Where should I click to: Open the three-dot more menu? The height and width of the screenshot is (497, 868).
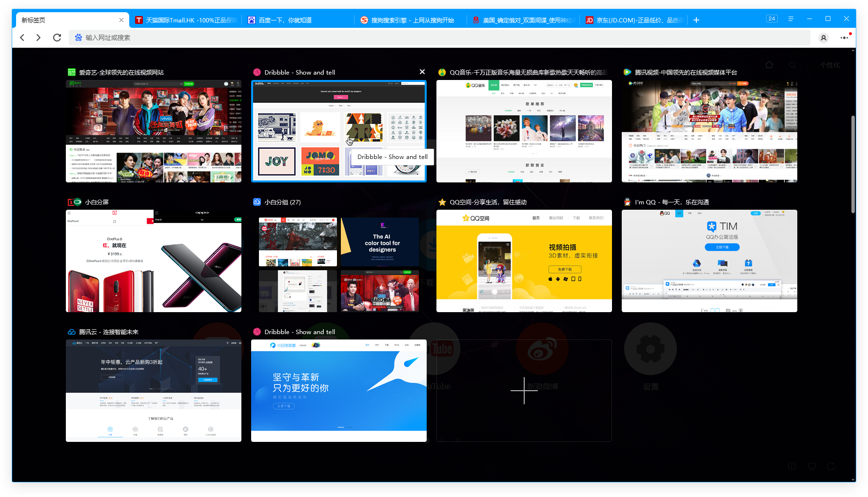pos(844,38)
